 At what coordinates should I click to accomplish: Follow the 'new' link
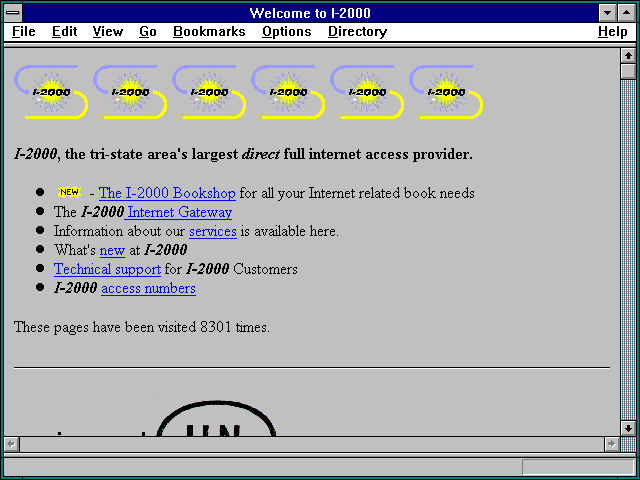pyautogui.click(x=112, y=250)
